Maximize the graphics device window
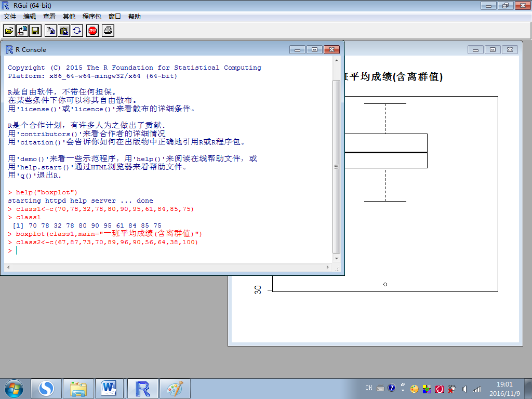The width and height of the screenshot is (532, 399). (493, 50)
